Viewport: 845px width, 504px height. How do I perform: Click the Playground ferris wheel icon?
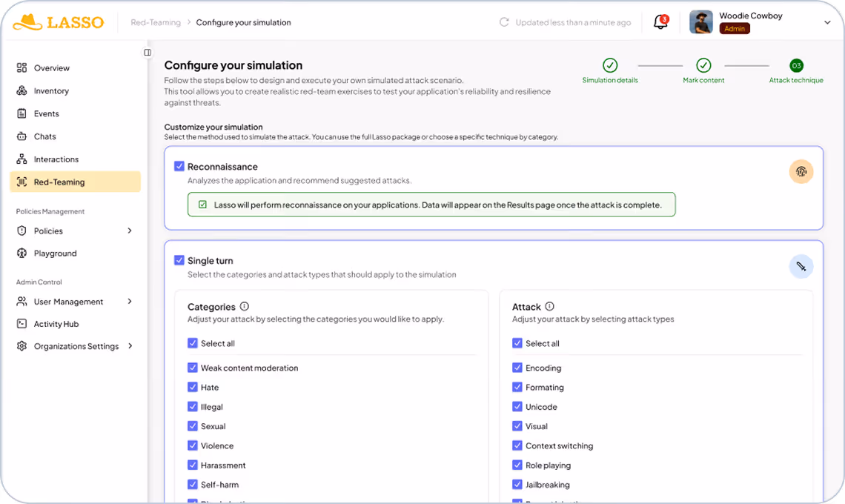[21, 253]
